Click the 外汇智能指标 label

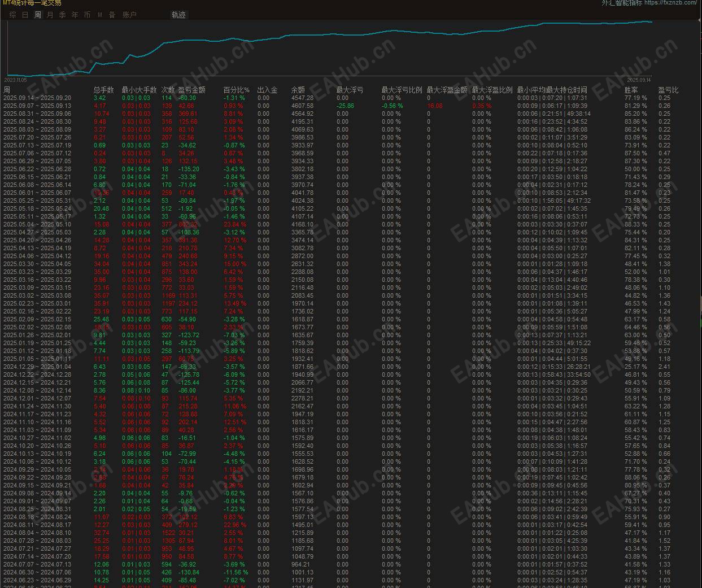pyautogui.click(x=622, y=3)
